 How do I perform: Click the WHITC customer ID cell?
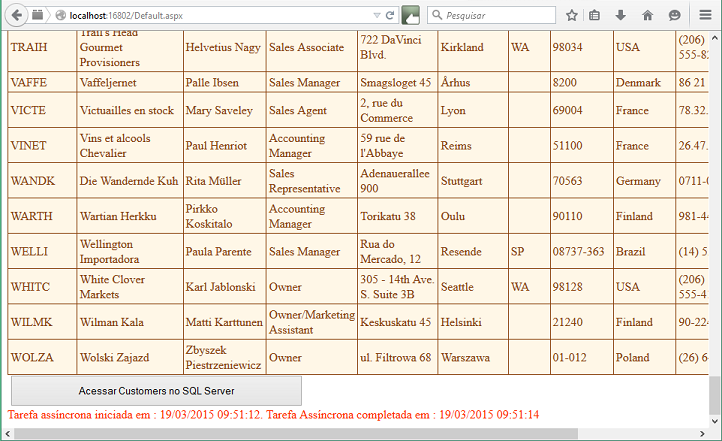click(42, 287)
